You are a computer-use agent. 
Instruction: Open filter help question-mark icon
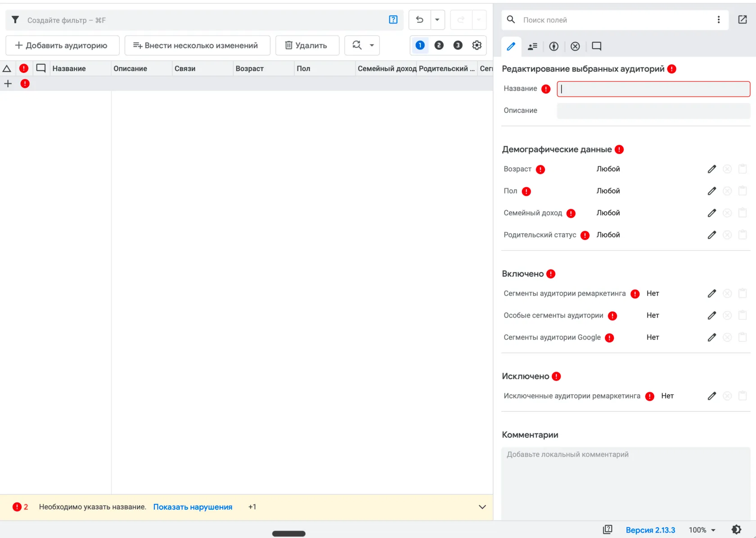click(393, 20)
